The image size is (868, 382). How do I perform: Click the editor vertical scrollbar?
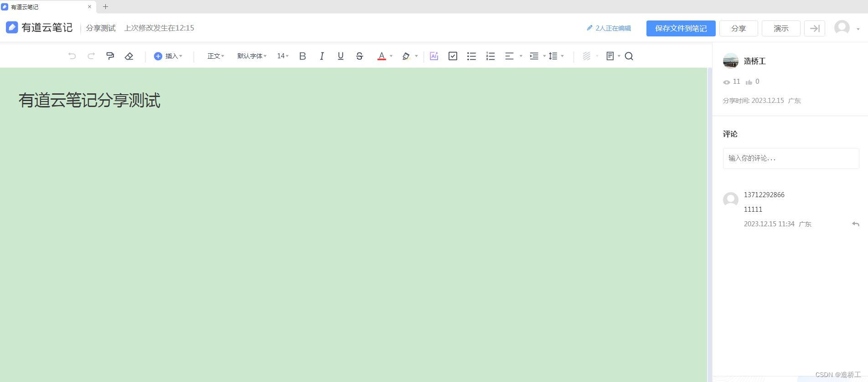709,225
